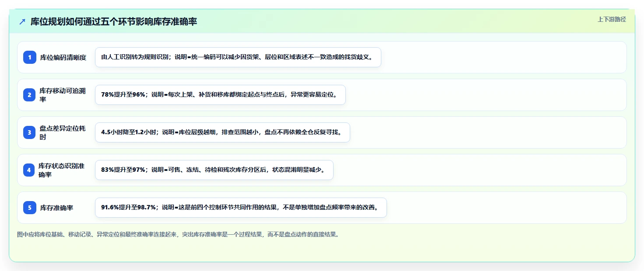Click the 库位编码清晰度 label
This screenshot has height=271, width=644.
tap(63, 57)
